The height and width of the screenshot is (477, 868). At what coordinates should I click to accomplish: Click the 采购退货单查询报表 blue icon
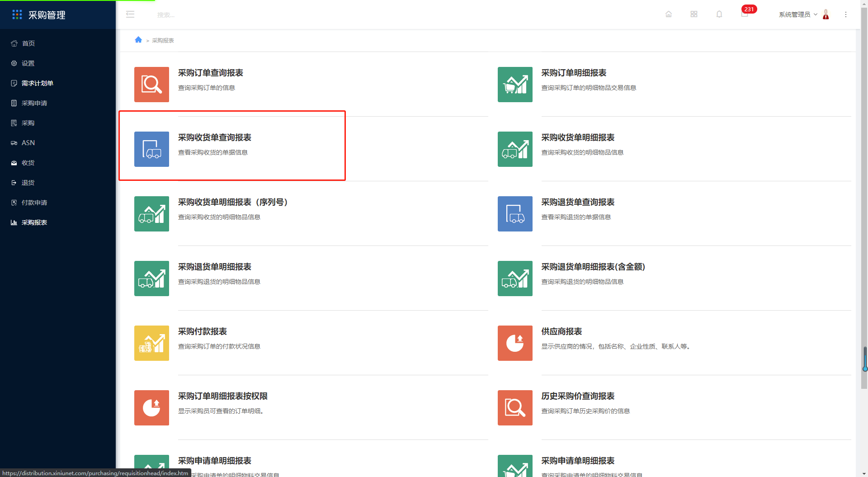(x=515, y=214)
